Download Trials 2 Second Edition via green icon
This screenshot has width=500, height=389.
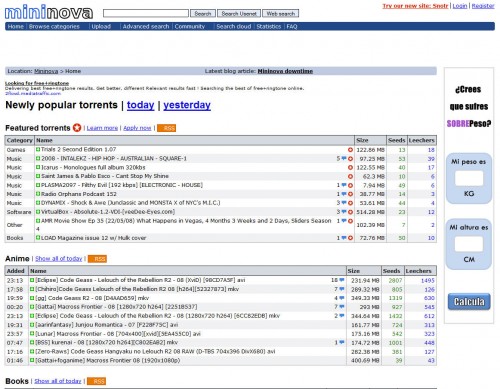coord(38,150)
